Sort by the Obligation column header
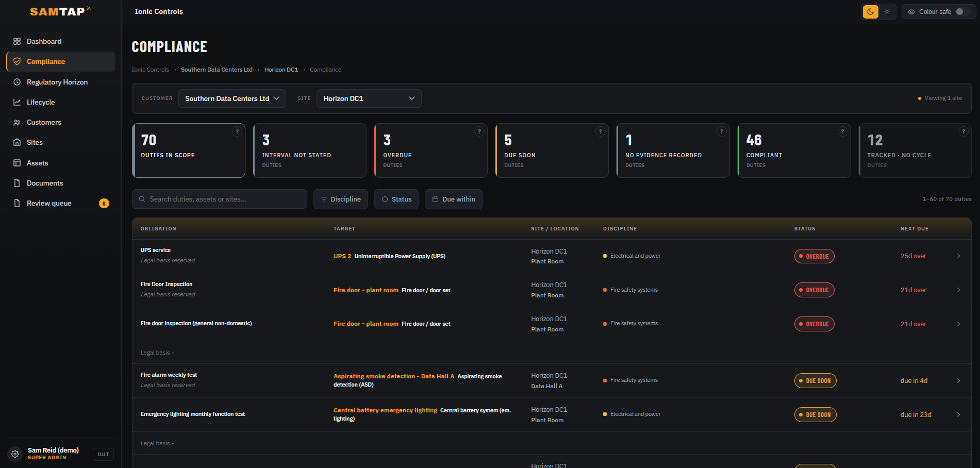Image resolution: width=980 pixels, height=468 pixels. coord(158,228)
